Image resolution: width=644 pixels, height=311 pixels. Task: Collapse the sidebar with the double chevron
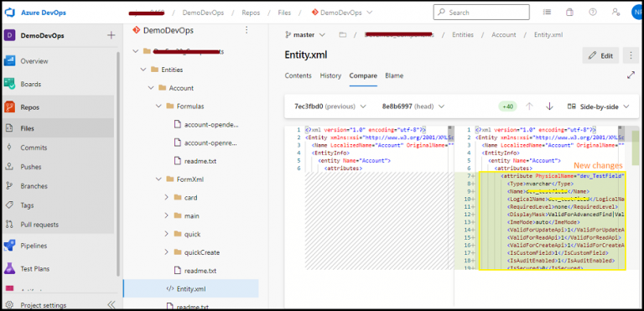point(111,305)
